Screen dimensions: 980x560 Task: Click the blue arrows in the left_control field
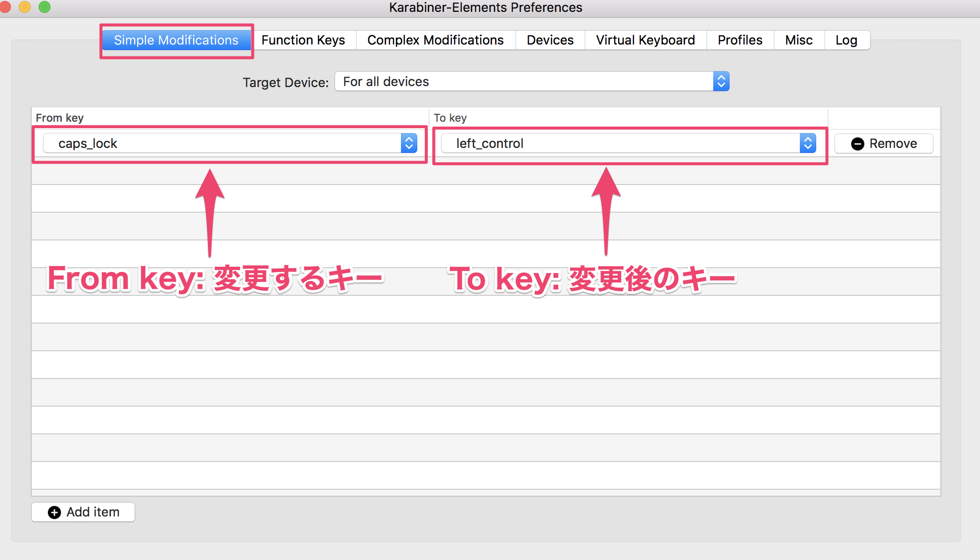(x=808, y=143)
